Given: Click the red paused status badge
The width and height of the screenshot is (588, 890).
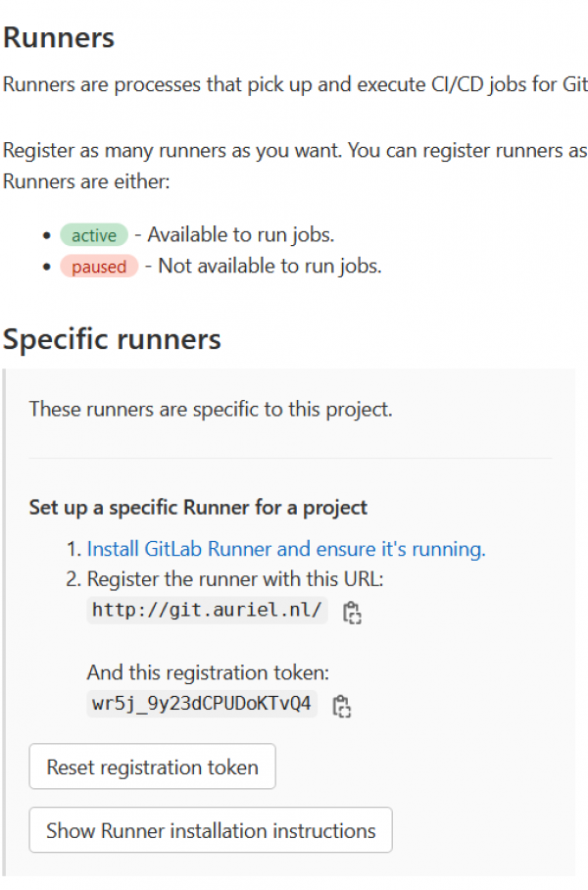Looking at the screenshot, I should point(99,267).
